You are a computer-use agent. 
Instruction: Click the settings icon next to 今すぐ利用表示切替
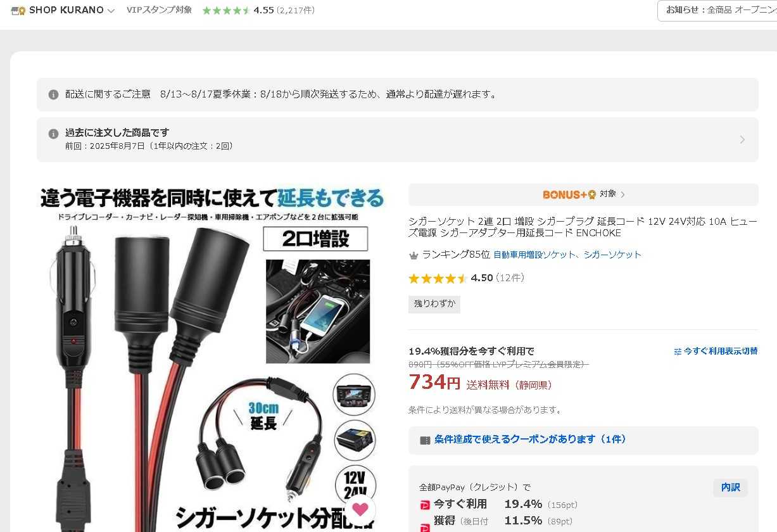click(x=678, y=351)
